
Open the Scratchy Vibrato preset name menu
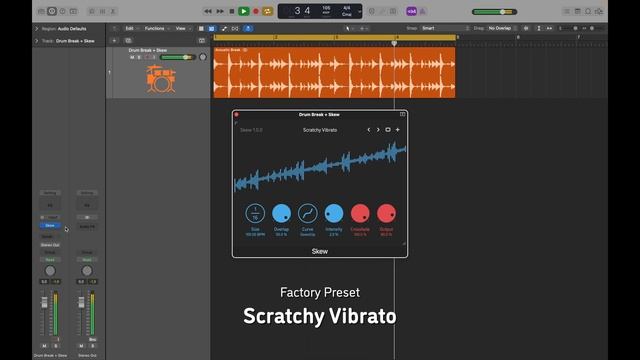coord(320,130)
